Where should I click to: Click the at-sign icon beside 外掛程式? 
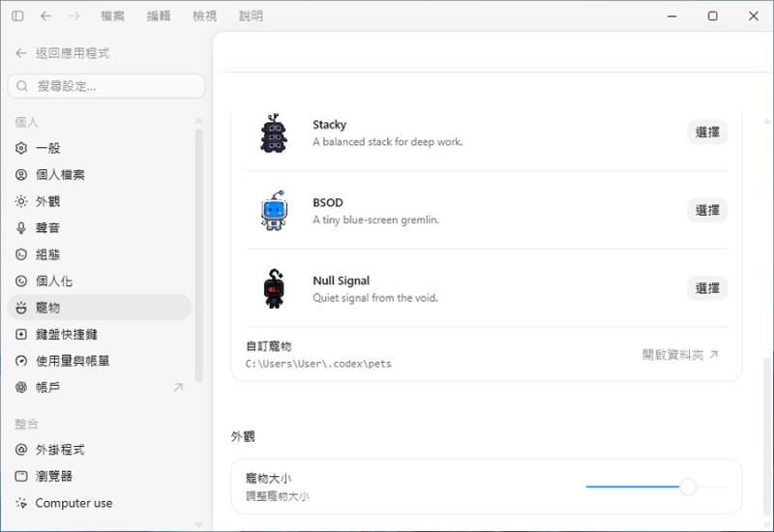click(x=21, y=450)
